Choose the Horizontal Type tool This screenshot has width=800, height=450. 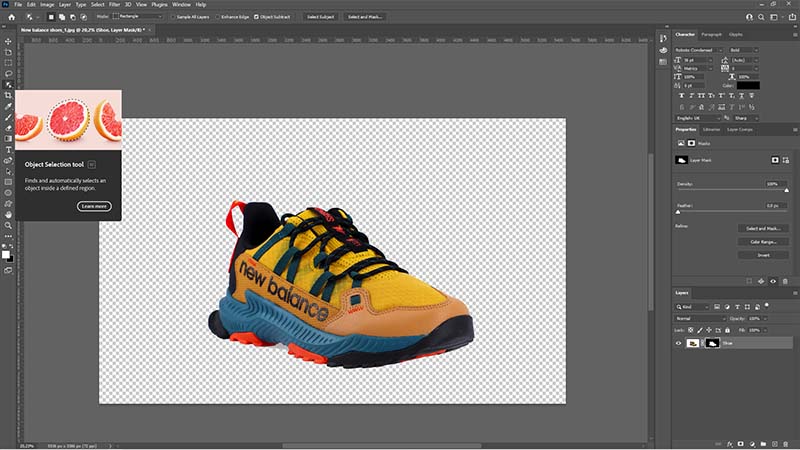pos(8,149)
